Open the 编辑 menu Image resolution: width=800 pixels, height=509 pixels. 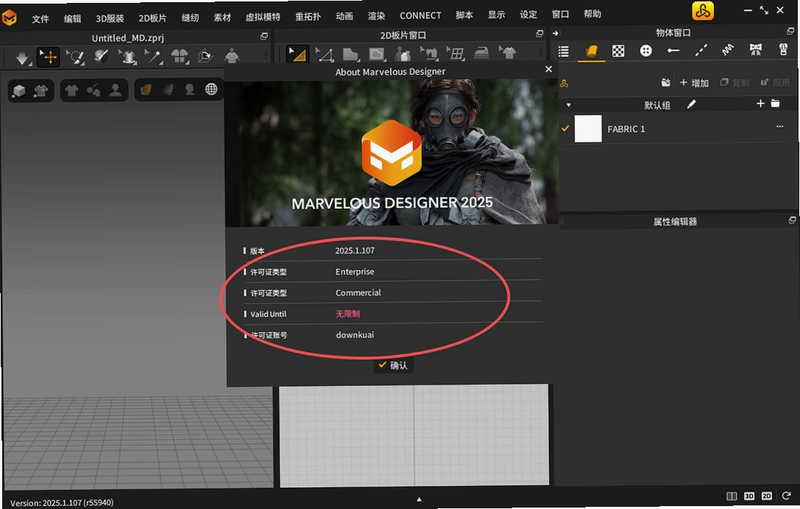pos(72,19)
